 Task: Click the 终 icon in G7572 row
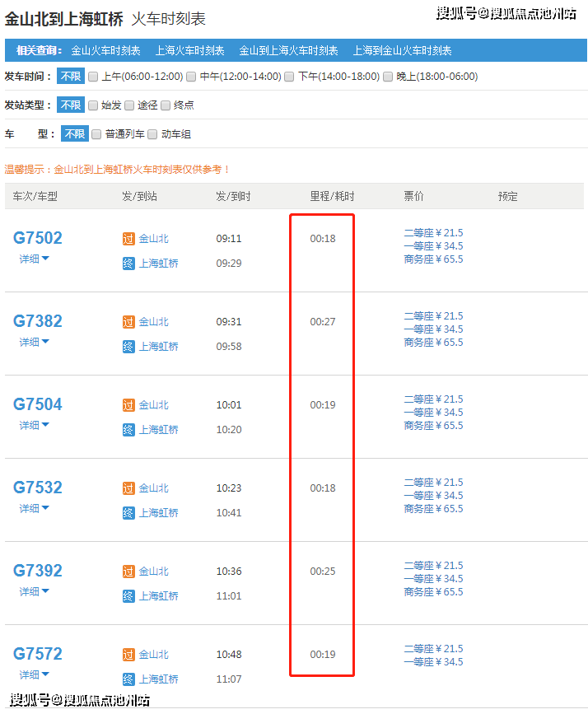(128, 679)
